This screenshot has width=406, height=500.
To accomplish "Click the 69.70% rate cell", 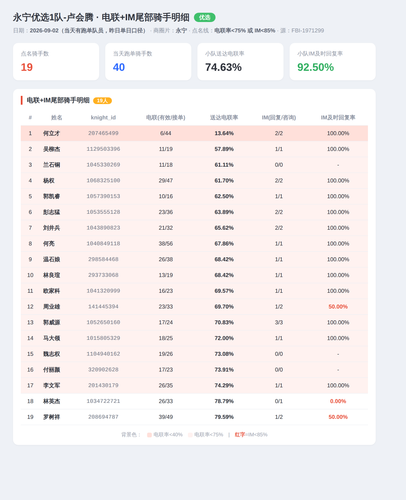I will (x=224, y=307).
